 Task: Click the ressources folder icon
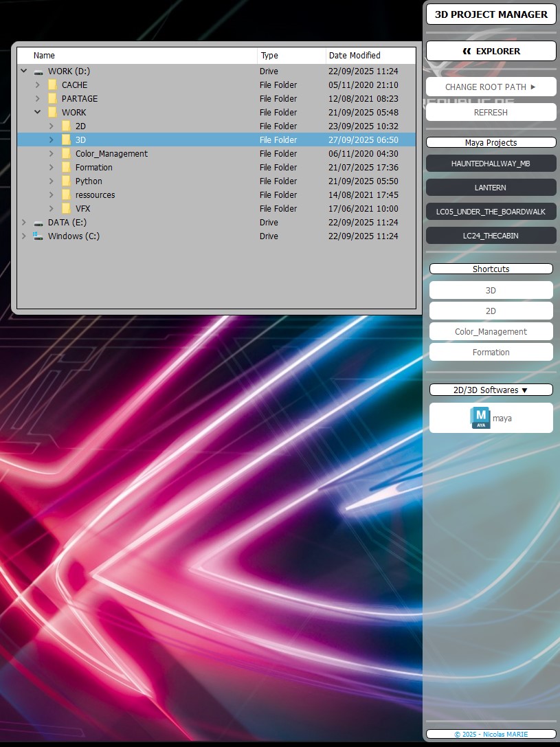pyautogui.click(x=66, y=195)
